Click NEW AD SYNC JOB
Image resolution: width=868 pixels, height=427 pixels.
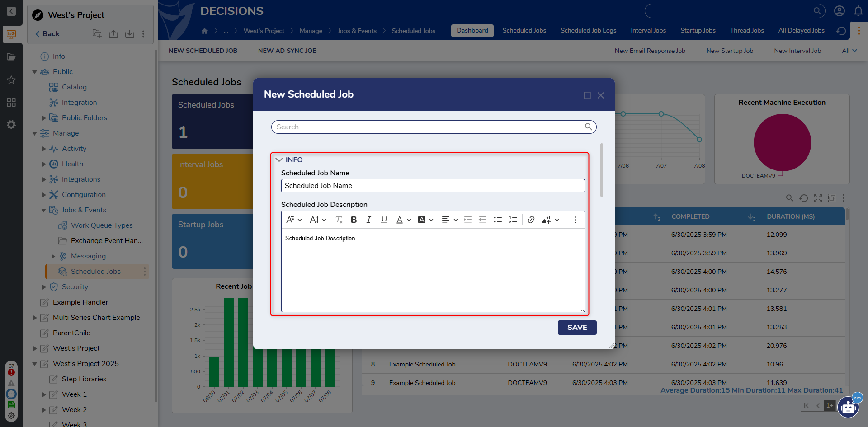click(x=287, y=51)
